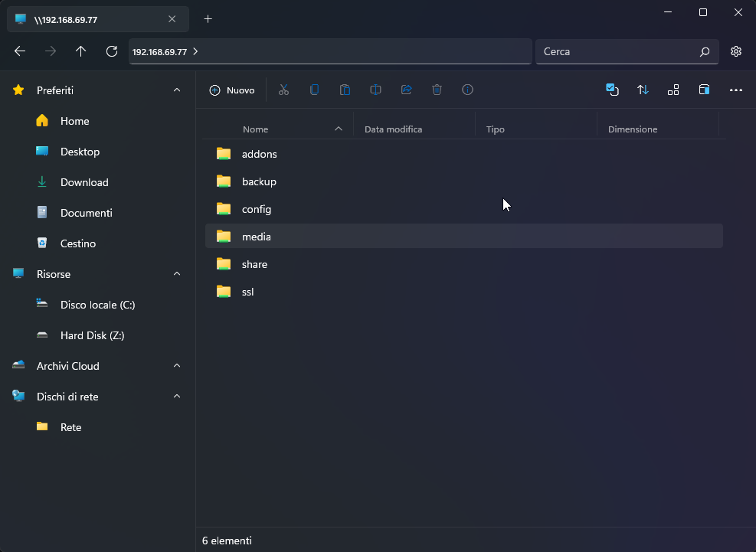Collapse the Preferiti section chevron
This screenshot has width=756, height=552.
pyautogui.click(x=177, y=90)
